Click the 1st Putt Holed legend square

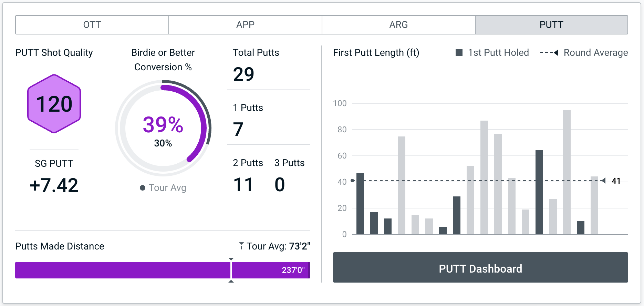point(459,53)
